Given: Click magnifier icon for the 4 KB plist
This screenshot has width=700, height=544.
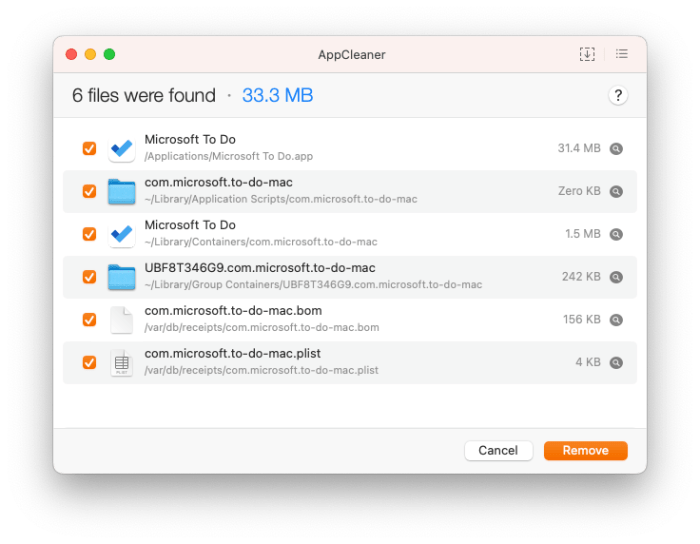Looking at the screenshot, I should pyautogui.click(x=617, y=363).
